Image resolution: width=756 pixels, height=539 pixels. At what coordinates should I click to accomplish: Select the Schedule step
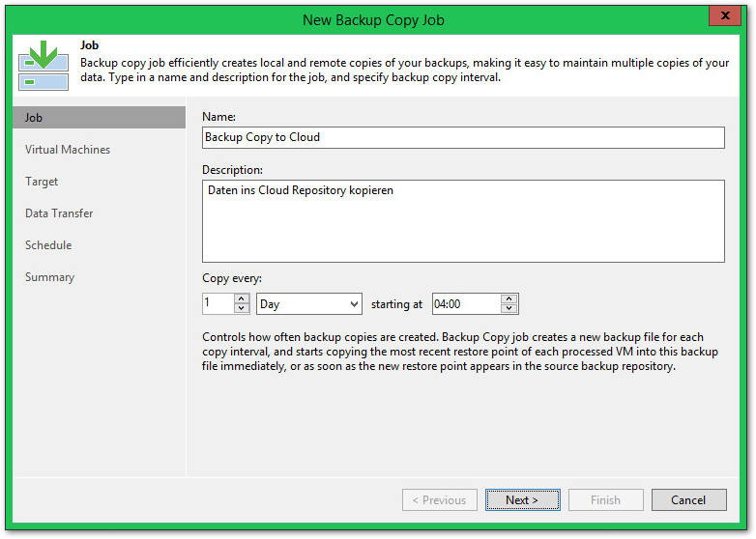tap(48, 245)
